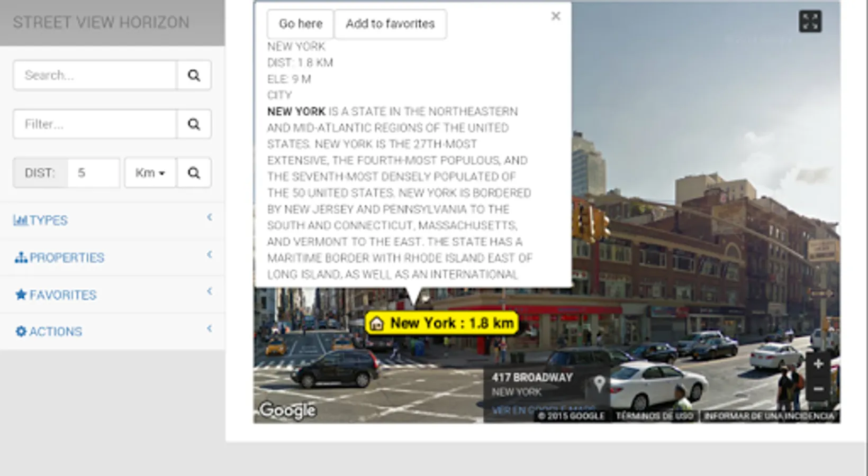Focus the Search input field
Viewport: 868px width, 476px height.
pyautogui.click(x=95, y=75)
